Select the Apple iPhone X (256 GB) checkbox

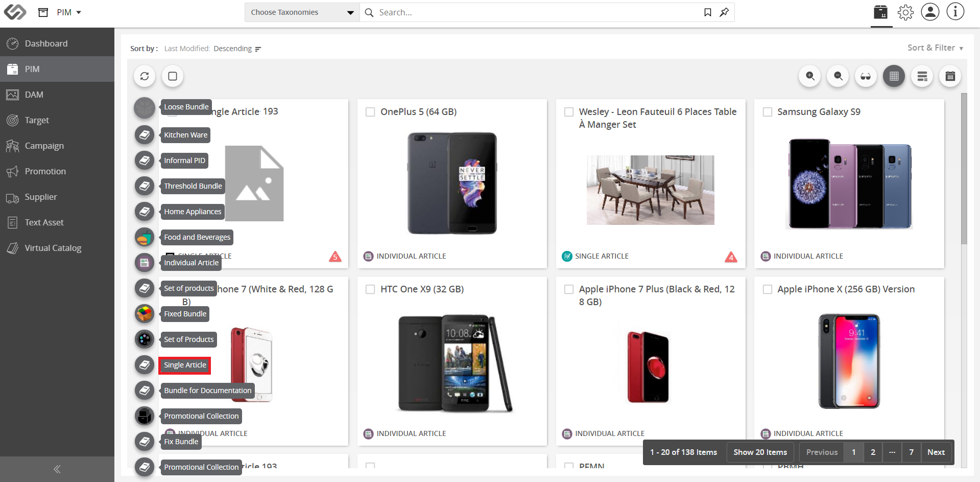point(767,289)
